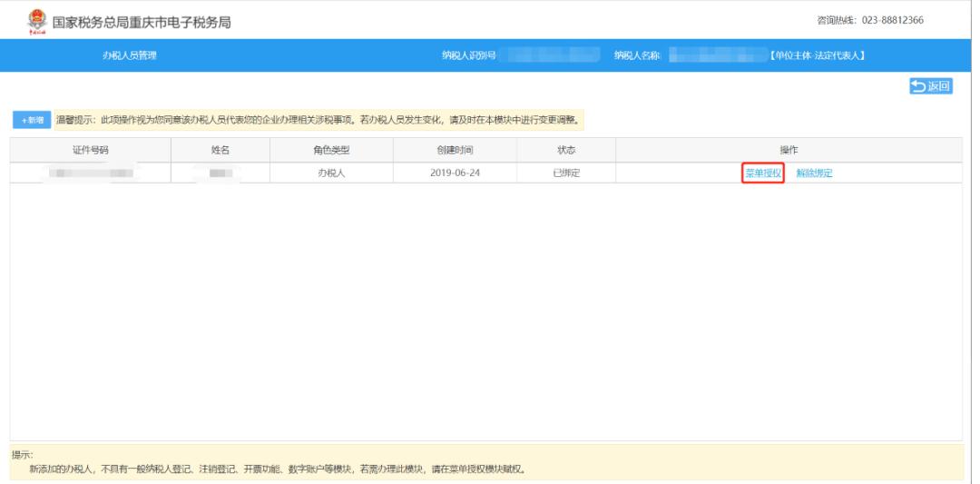Image resolution: width=980 pixels, height=484 pixels.
Task: Click the 状态 column header
Action: (x=565, y=150)
